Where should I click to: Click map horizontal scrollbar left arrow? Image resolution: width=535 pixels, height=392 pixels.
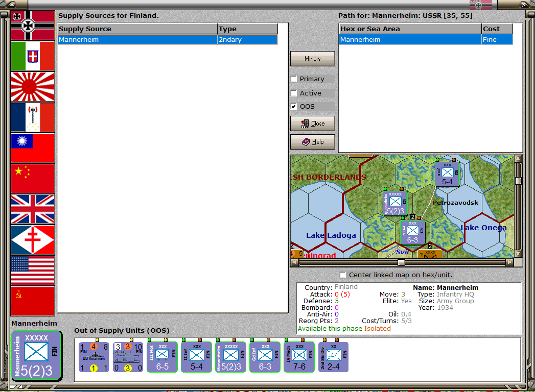(x=294, y=262)
